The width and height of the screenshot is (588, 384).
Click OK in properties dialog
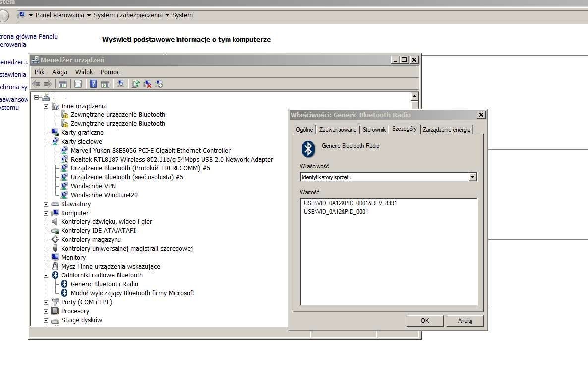[425, 321]
